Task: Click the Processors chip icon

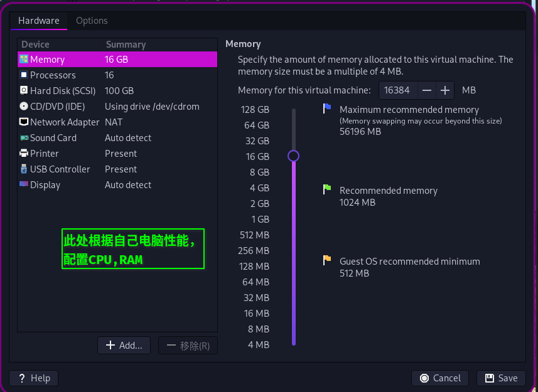Action: tap(24, 75)
